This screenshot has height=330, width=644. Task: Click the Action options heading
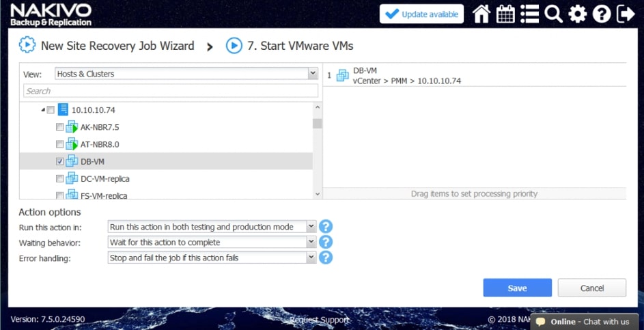(x=50, y=212)
